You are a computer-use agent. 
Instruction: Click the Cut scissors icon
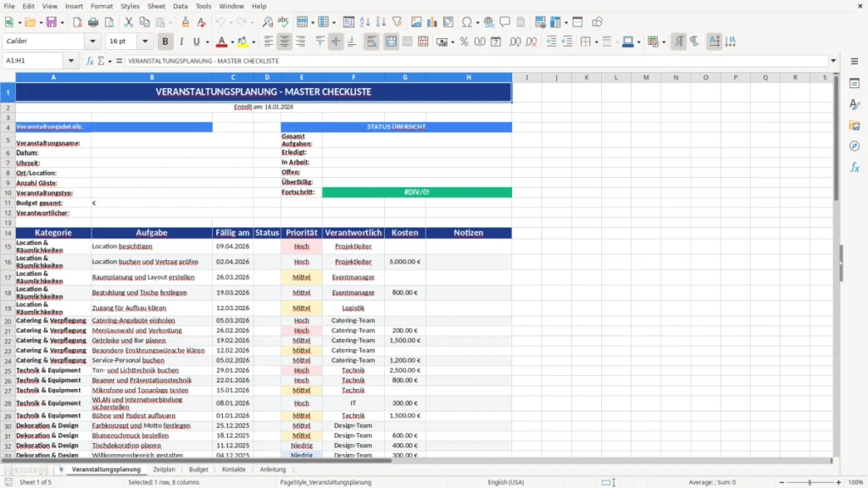coord(129,22)
